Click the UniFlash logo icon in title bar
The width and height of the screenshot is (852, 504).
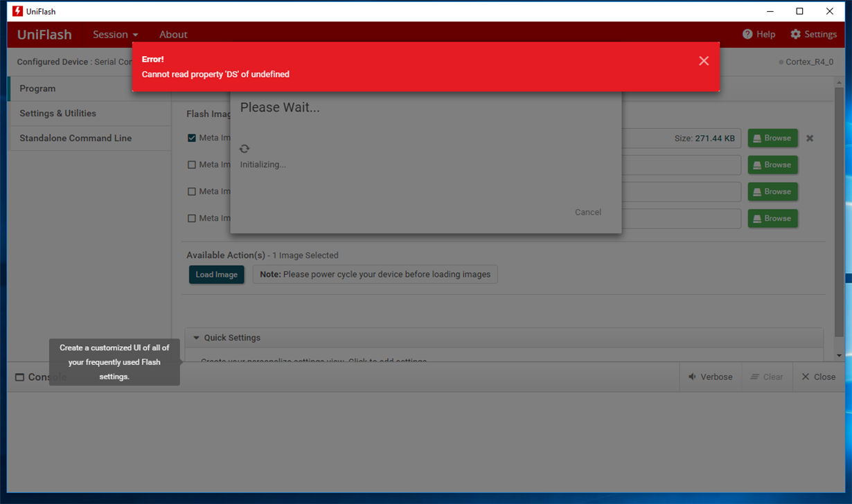pyautogui.click(x=18, y=11)
